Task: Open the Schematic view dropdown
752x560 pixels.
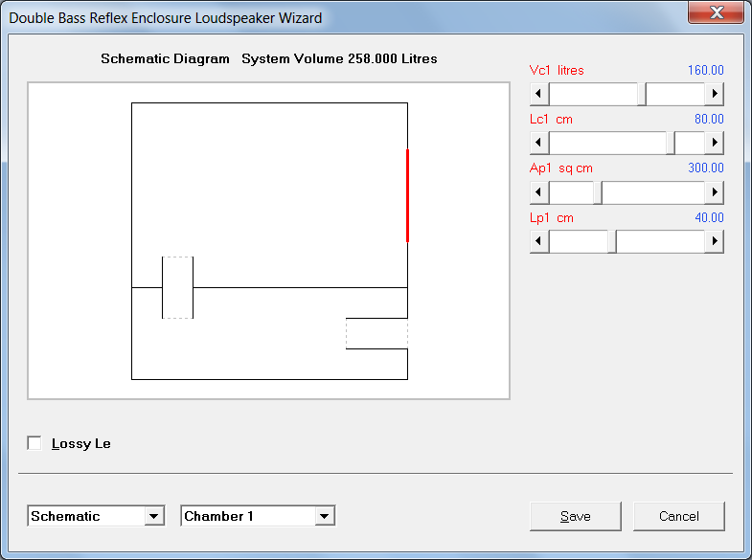Action: (x=153, y=516)
